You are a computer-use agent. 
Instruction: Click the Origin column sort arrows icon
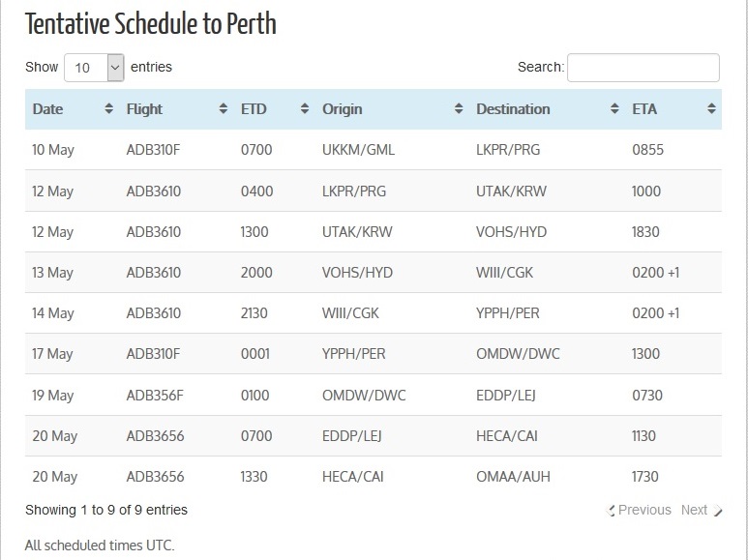coord(459,108)
